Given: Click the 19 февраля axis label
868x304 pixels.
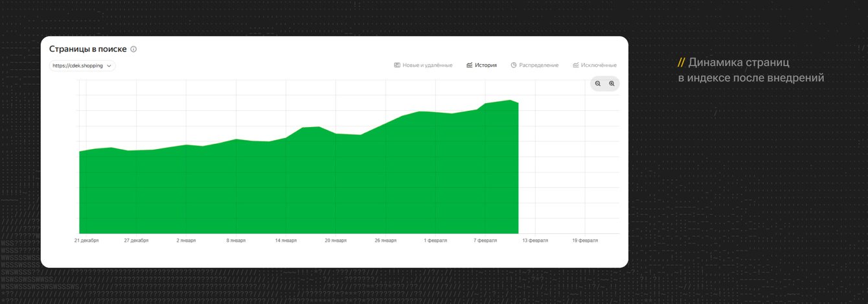Looking at the screenshot, I should [x=585, y=240].
